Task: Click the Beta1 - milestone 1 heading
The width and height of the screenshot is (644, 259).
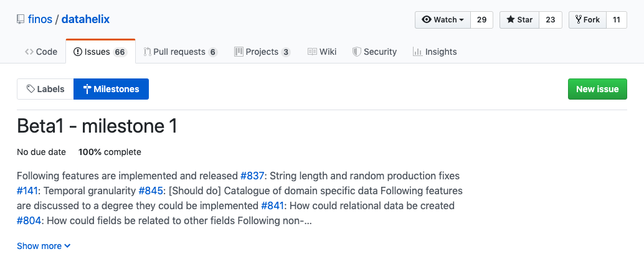Action: (x=97, y=126)
